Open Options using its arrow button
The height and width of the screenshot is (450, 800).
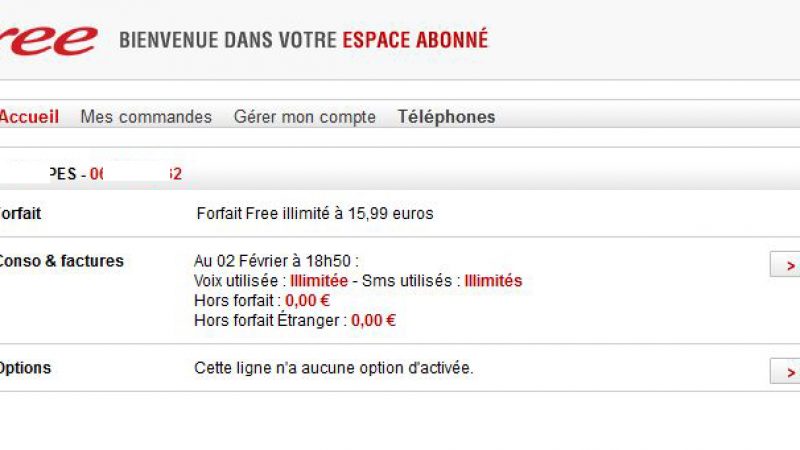[786, 371]
